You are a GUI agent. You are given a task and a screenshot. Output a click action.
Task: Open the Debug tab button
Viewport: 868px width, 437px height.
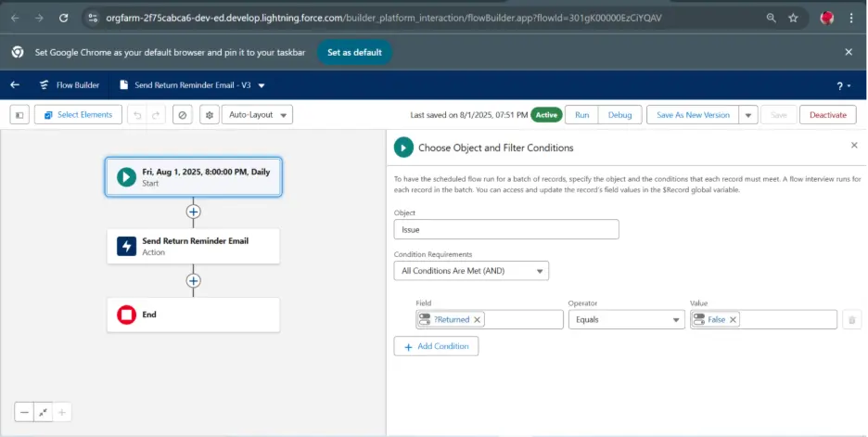619,115
